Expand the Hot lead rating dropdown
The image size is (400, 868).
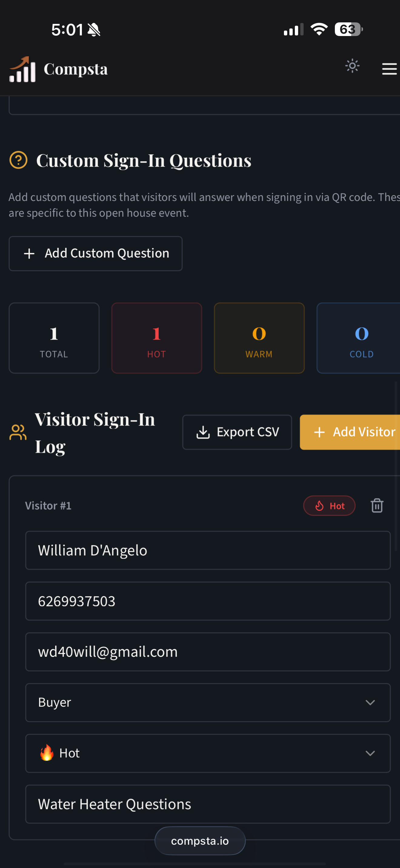pos(208,753)
